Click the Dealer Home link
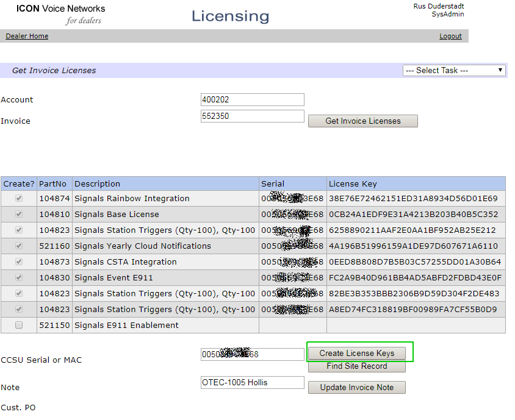This screenshot has height=420, width=515. point(27,37)
